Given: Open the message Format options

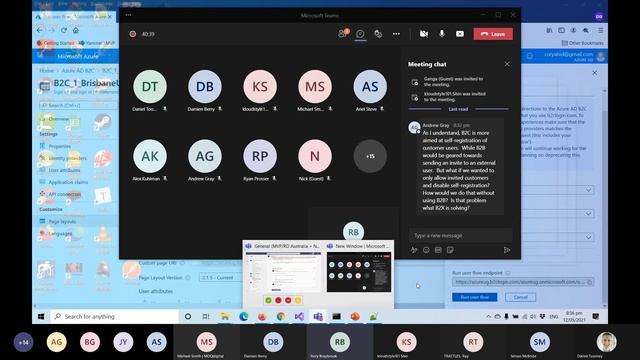Looking at the screenshot, I should click(x=414, y=250).
